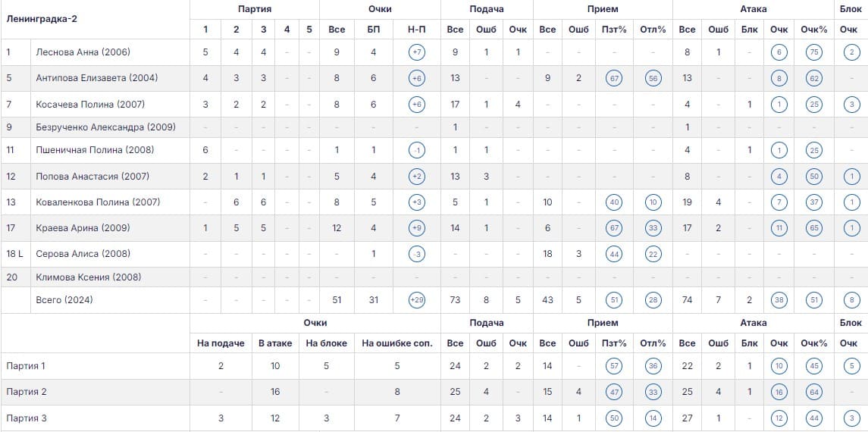868x432 pixels.
Task: Click Партия 1 reception positive circle 57
Action: (x=614, y=366)
